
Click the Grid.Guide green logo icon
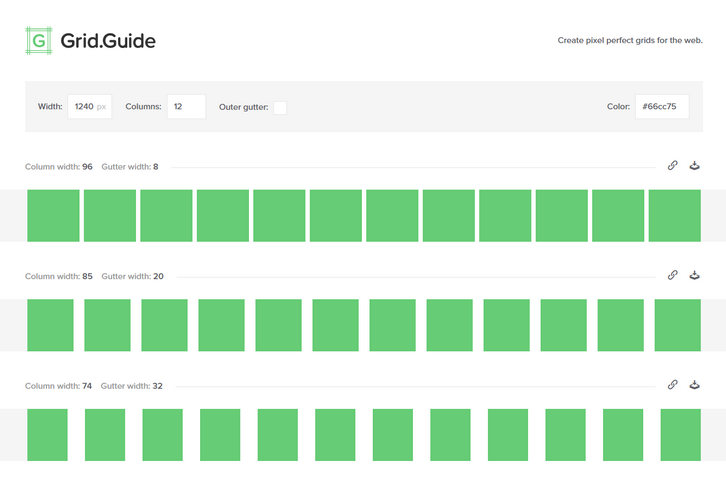tap(39, 41)
